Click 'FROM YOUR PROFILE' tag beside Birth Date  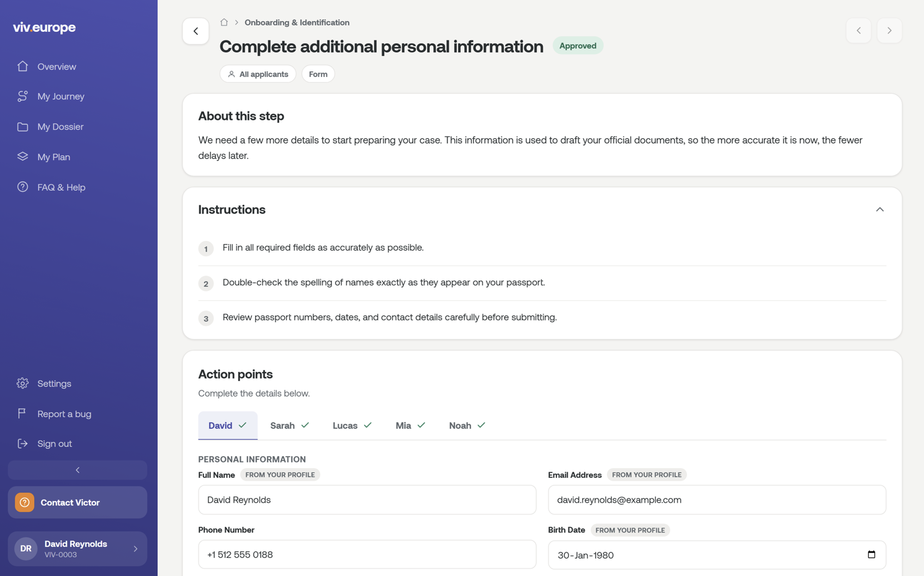coord(630,530)
